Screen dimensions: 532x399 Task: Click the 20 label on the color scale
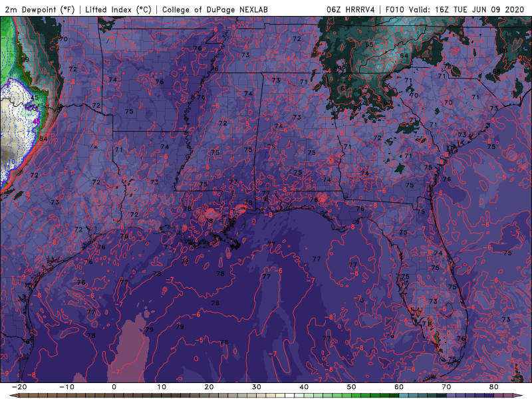(209, 387)
